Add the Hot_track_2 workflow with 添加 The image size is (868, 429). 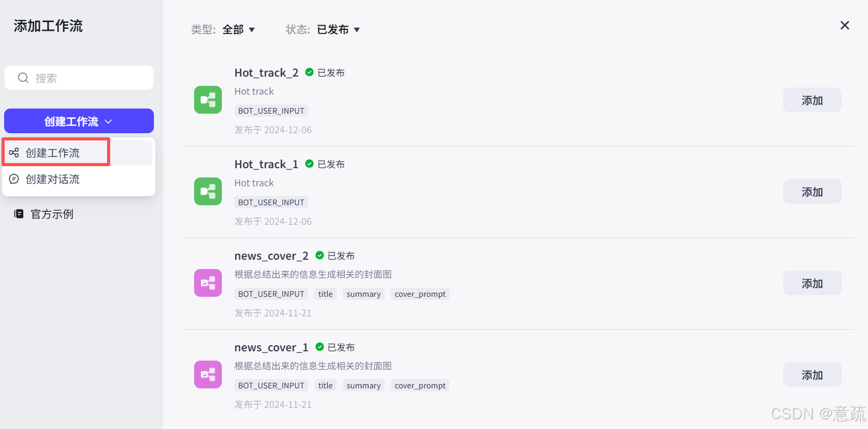click(812, 100)
